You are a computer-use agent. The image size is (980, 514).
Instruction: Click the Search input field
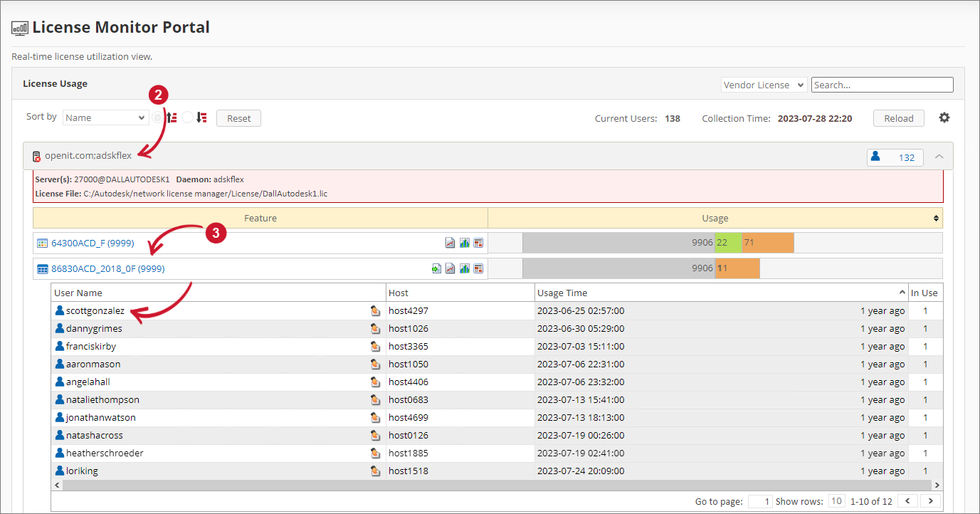point(882,85)
